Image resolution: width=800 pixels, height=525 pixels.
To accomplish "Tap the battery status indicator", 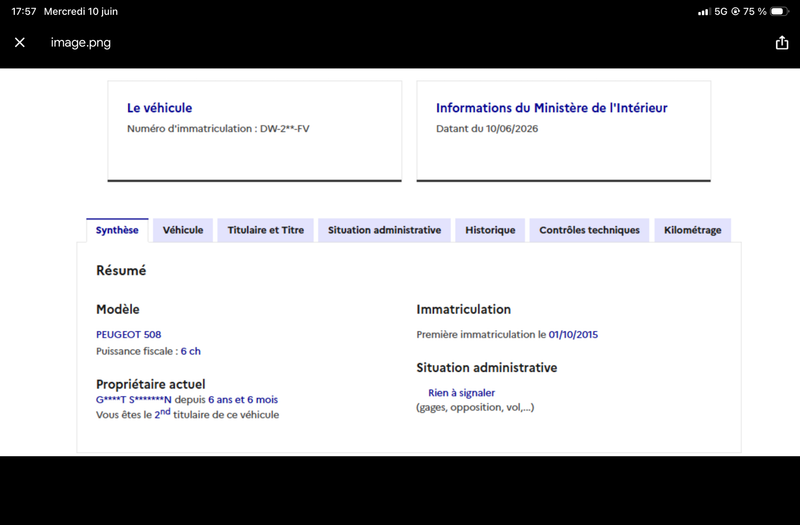I will [779, 11].
